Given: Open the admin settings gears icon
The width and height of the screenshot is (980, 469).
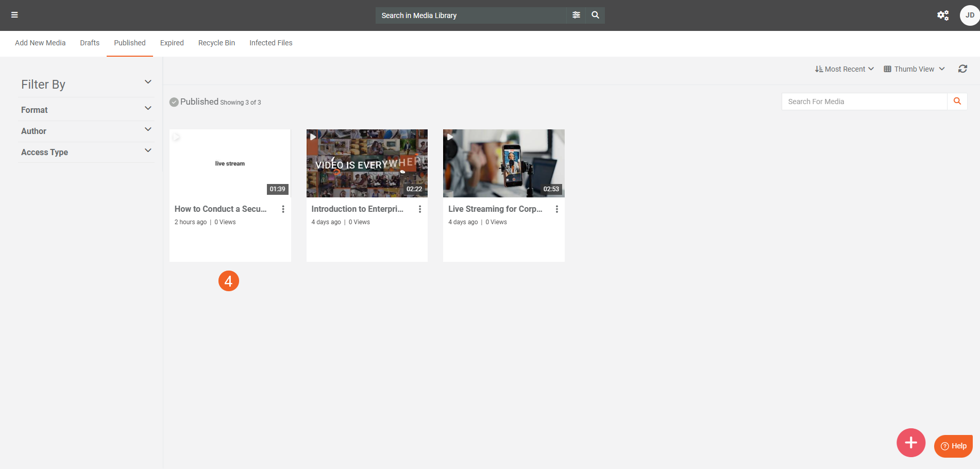Looking at the screenshot, I should (x=942, y=15).
